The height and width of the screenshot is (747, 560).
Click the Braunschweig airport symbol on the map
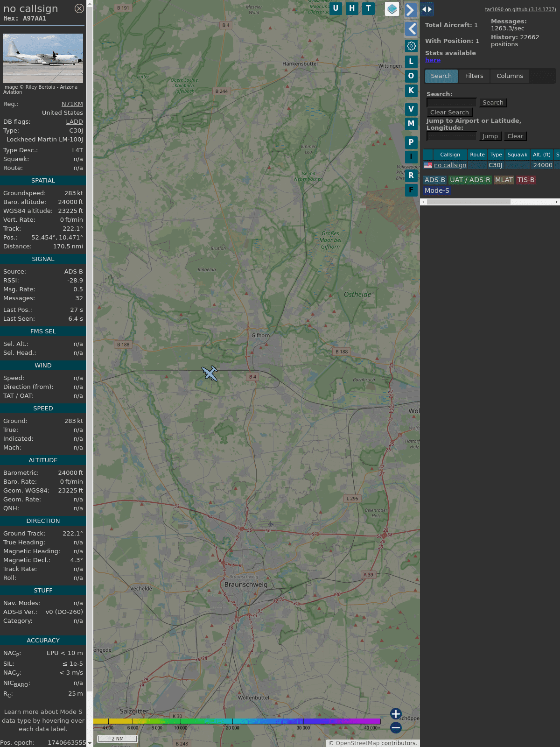pos(271,524)
